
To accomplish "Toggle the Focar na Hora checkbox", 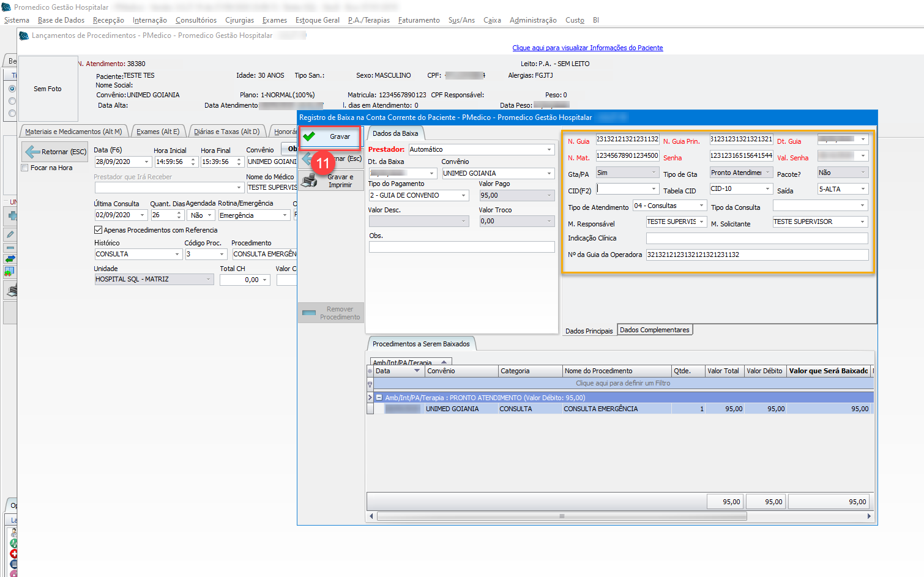I will (25, 168).
